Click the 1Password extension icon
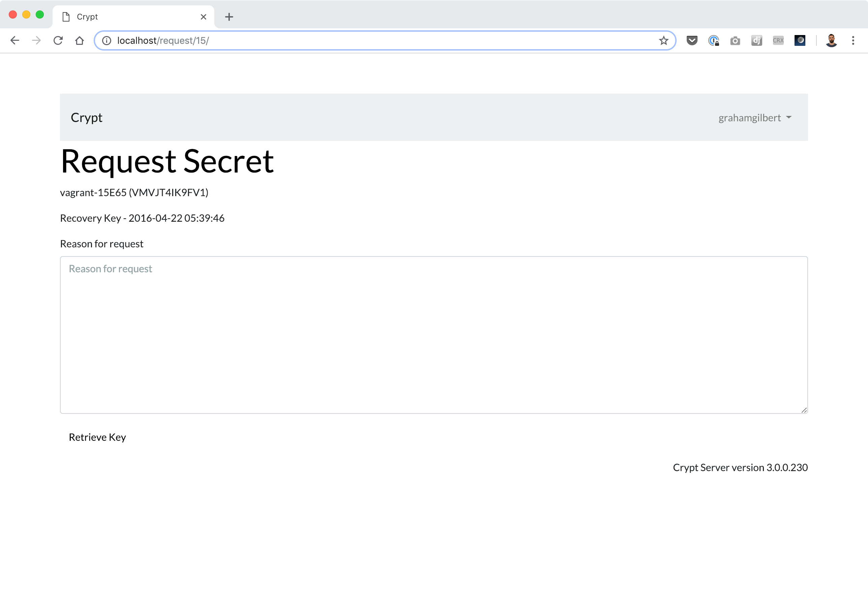 point(714,40)
